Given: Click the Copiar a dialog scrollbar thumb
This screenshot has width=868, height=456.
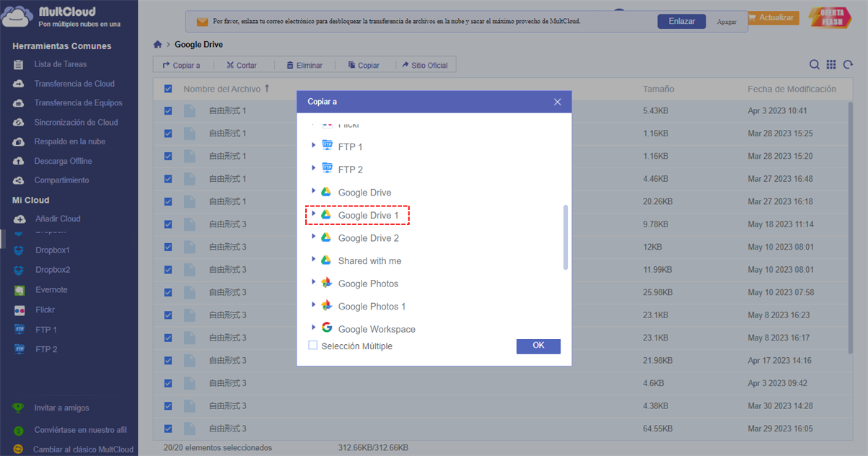Looking at the screenshot, I should tap(566, 237).
